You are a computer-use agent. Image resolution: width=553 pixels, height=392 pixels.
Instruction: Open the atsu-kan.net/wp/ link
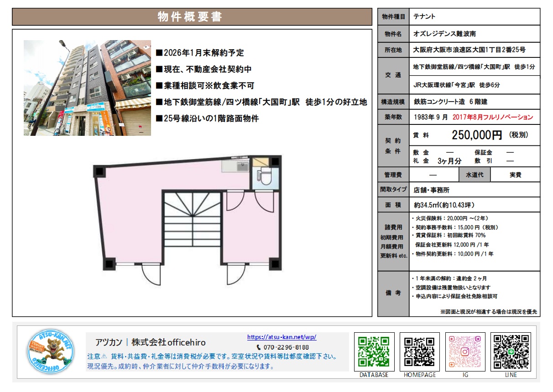(x=282, y=337)
